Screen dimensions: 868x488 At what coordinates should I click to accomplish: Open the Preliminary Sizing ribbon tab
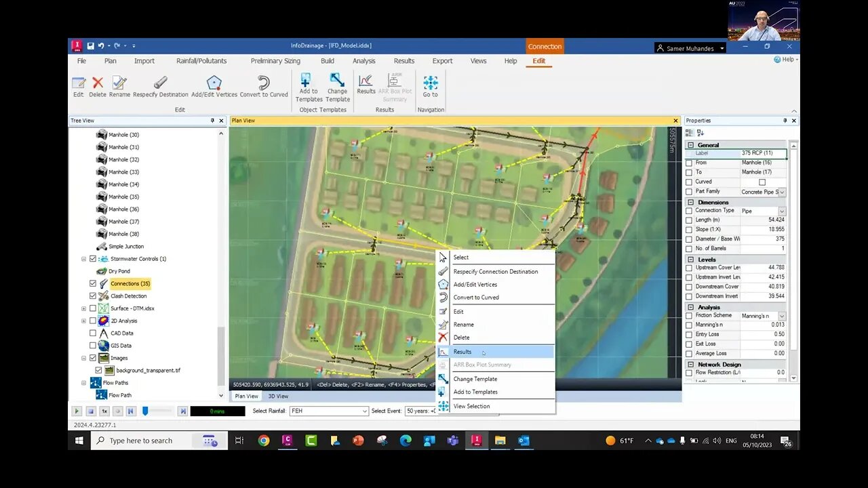(275, 61)
